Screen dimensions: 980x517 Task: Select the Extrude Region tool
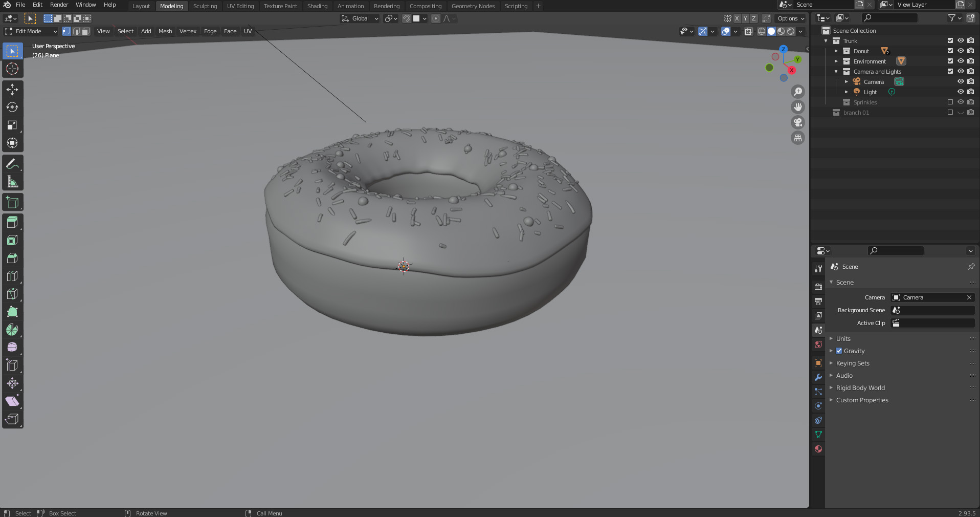point(12,222)
